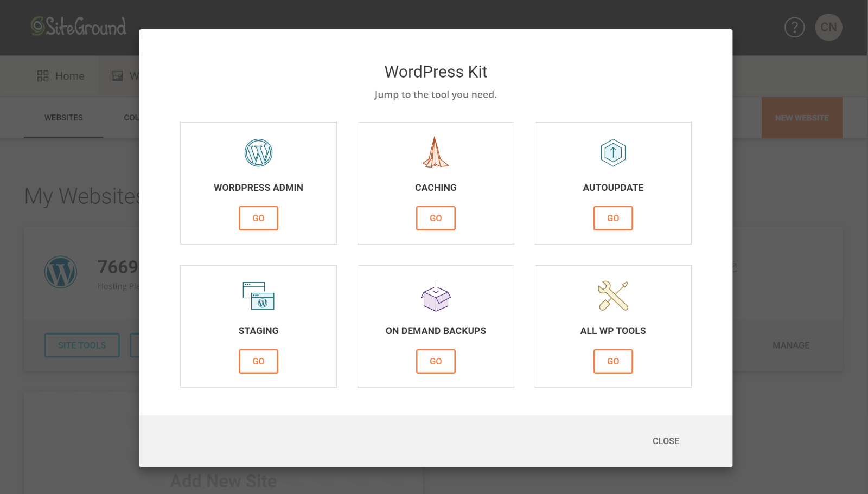This screenshot has height=494, width=868.
Task: Click the New Website button
Action: [x=802, y=118]
